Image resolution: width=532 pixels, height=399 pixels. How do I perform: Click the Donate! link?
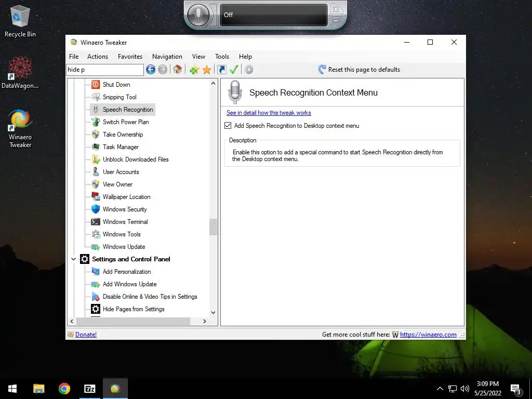pos(86,335)
